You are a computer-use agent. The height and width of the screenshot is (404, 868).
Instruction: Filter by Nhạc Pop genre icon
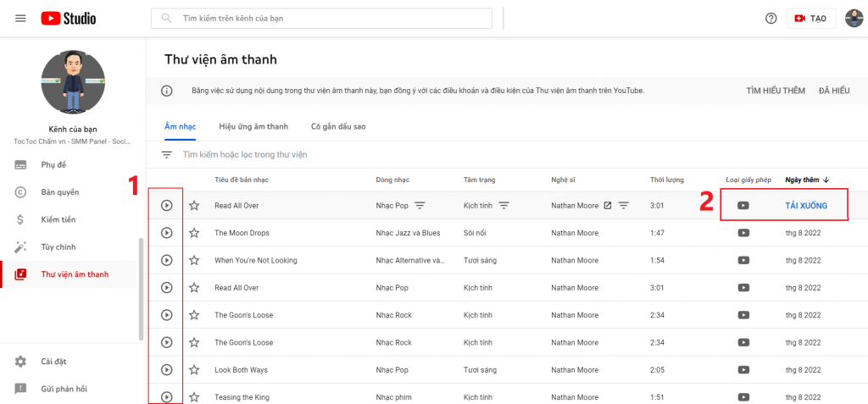[x=420, y=206]
